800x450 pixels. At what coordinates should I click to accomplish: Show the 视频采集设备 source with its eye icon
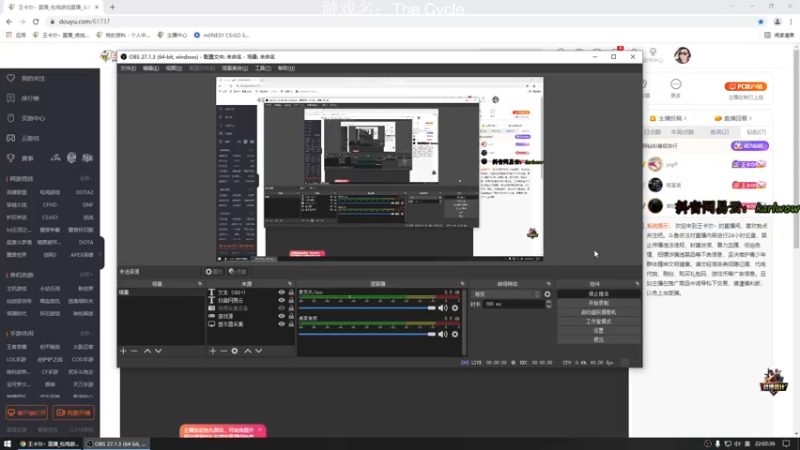click(x=282, y=308)
